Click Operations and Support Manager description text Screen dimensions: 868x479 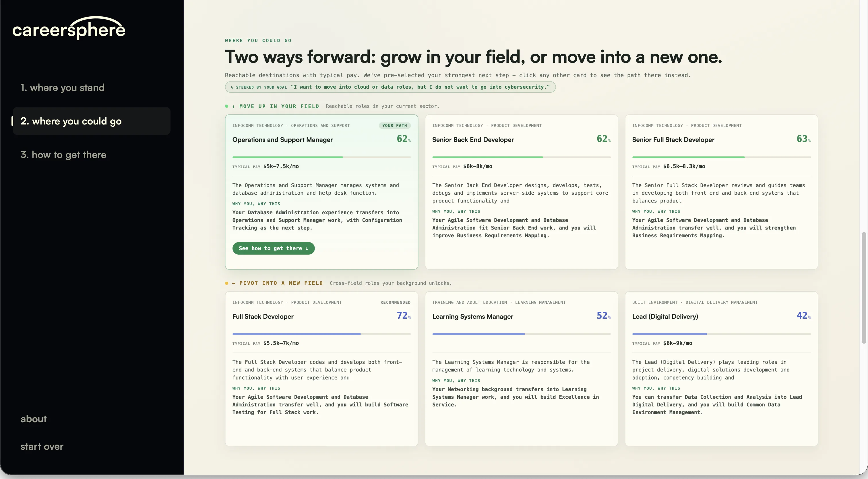point(315,189)
